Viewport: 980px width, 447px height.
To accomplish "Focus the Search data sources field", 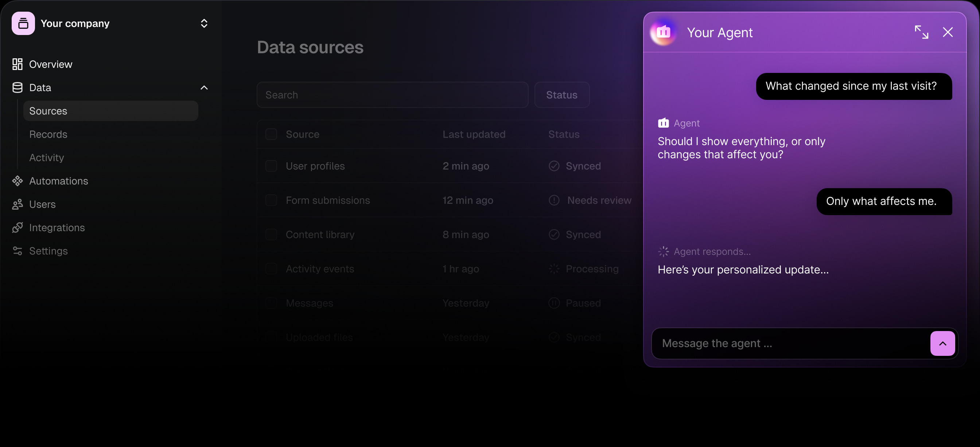I will coord(392,95).
